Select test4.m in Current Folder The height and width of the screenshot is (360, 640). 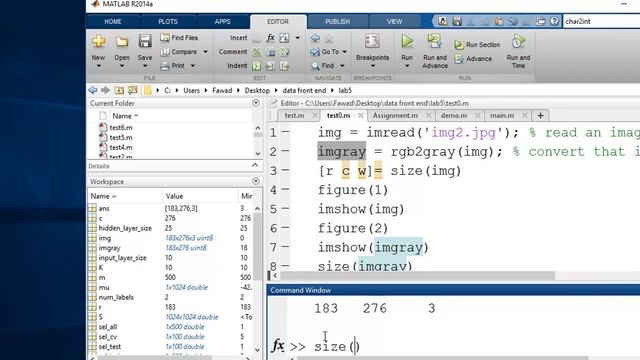121,147
